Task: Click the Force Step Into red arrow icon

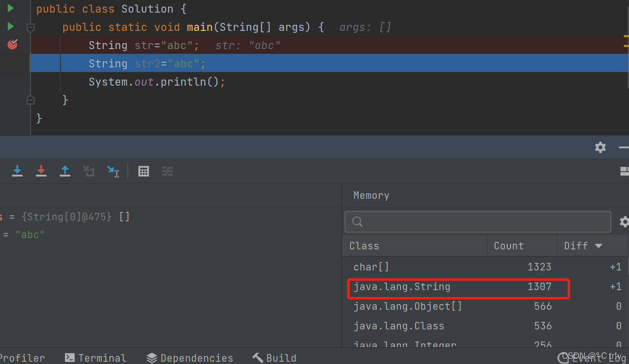Action: tap(41, 171)
